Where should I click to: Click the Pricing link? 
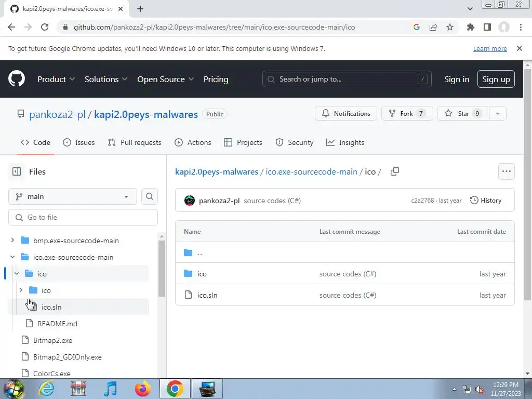[x=216, y=79]
